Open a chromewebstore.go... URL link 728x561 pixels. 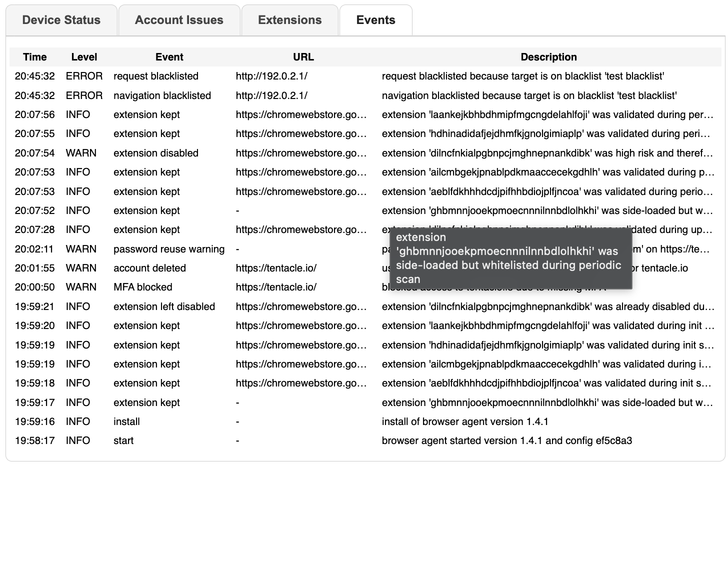[300, 114]
